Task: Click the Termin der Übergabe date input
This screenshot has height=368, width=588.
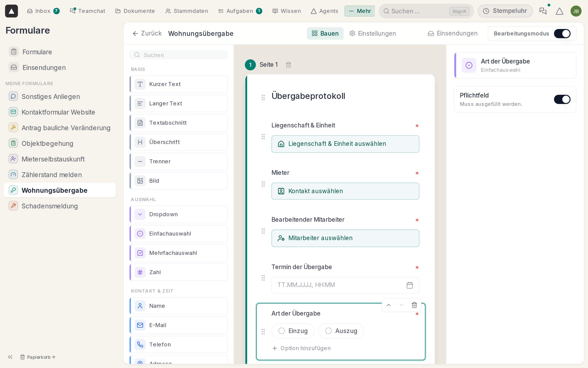Action: [x=345, y=285]
